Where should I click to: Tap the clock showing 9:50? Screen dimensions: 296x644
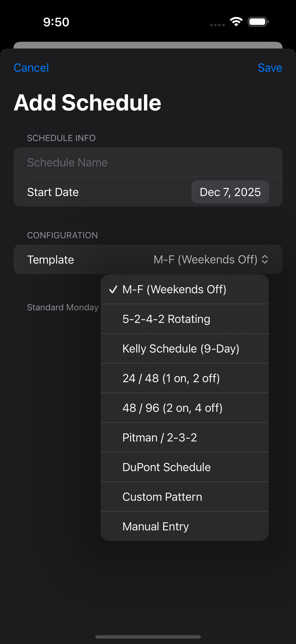pos(55,22)
